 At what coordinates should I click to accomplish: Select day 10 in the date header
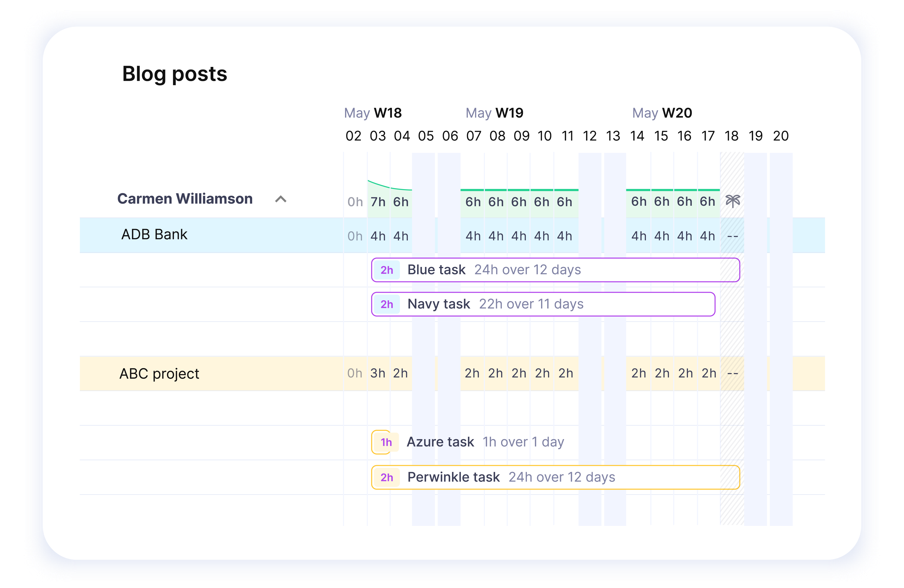[x=545, y=136]
